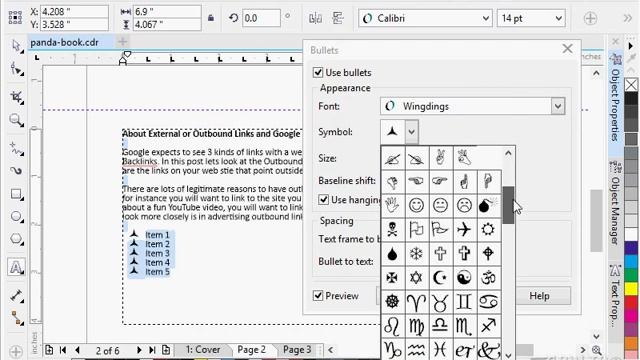Pick the black color swatch
The width and height of the screenshot is (640, 360).
click(631, 98)
